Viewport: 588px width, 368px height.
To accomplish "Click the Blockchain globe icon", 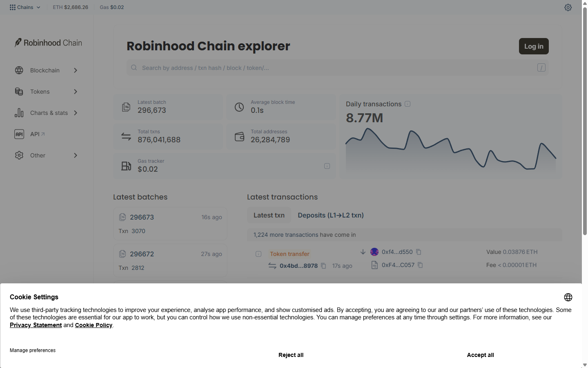I will (x=19, y=70).
